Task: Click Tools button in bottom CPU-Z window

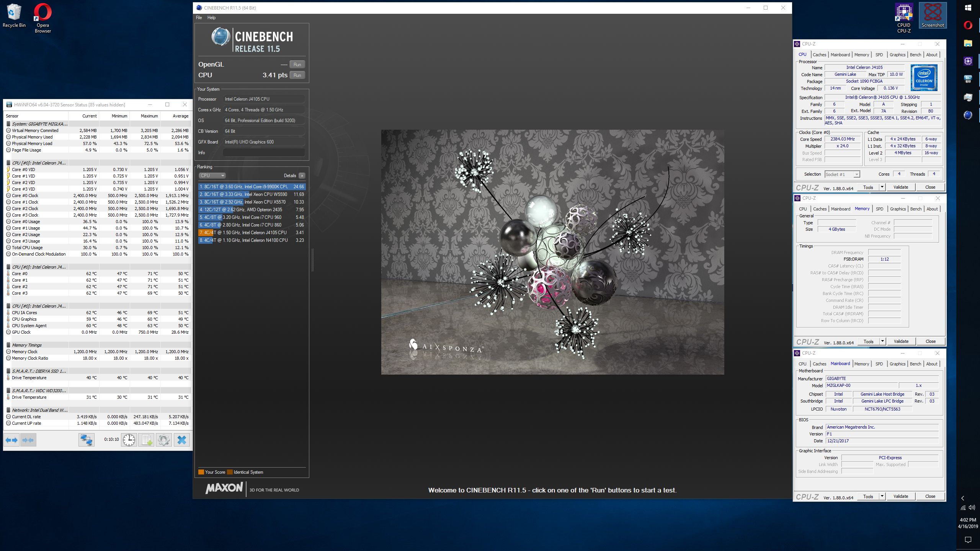Action: coord(868,497)
